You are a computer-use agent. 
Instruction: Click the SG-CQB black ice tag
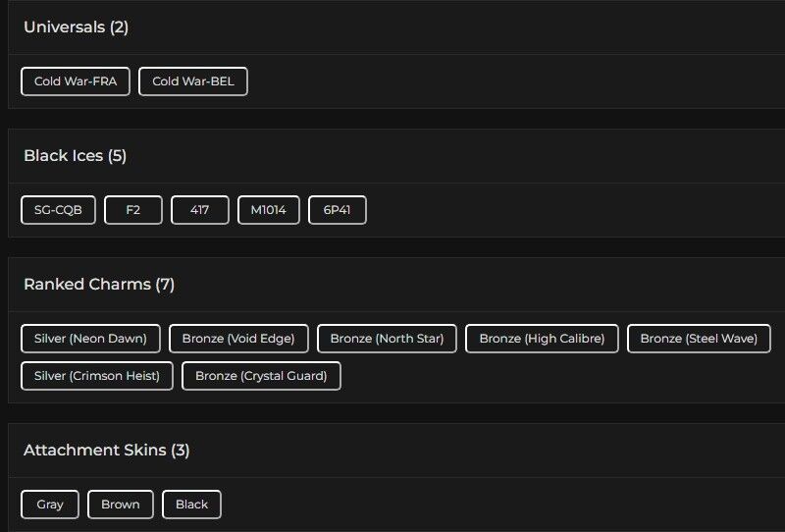pos(59,210)
